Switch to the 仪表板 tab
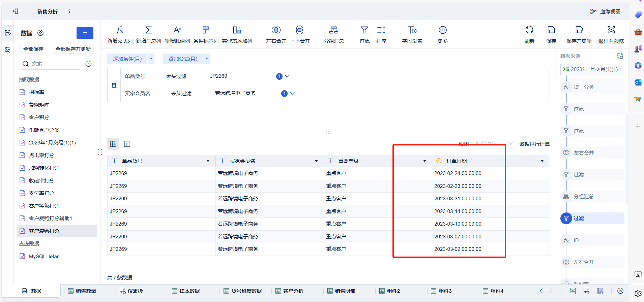The image size is (644, 302). [x=131, y=291]
